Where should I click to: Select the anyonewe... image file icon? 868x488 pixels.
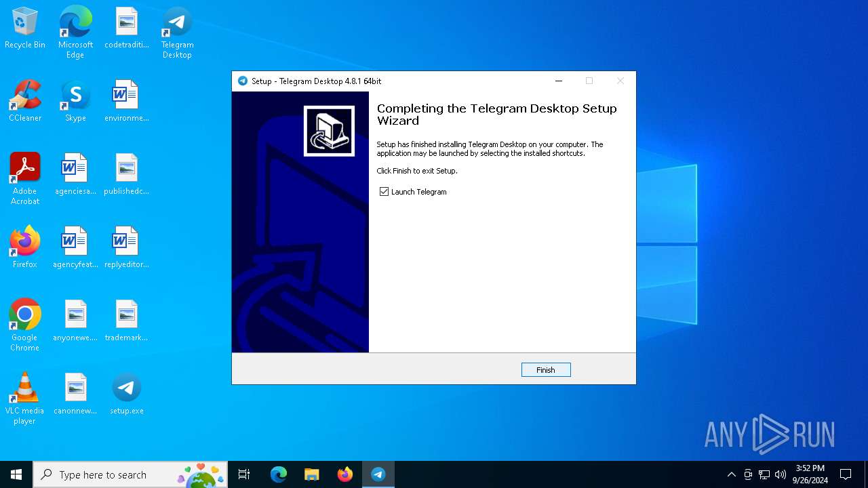tap(75, 321)
